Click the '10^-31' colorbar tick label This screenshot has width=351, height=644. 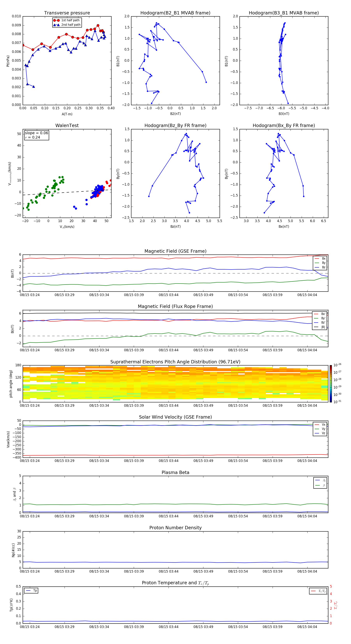[337, 402]
